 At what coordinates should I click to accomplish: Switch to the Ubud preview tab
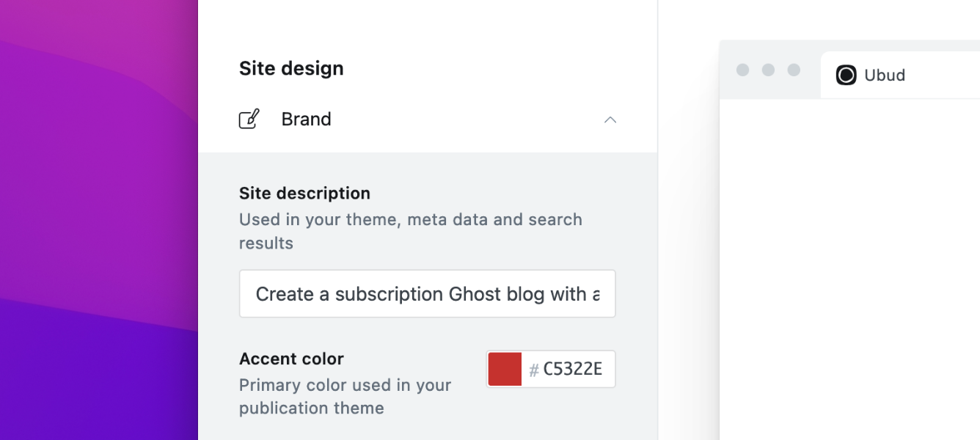884,75
